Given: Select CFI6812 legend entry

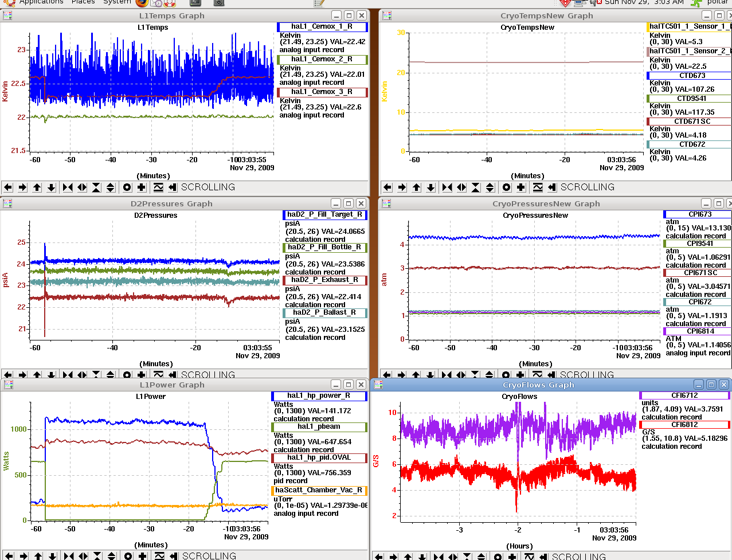Looking at the screenshot, I should (x=685, y=425).
